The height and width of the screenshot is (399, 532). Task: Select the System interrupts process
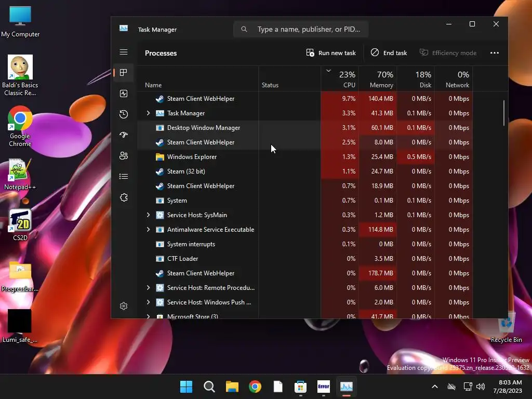(305, 244)
